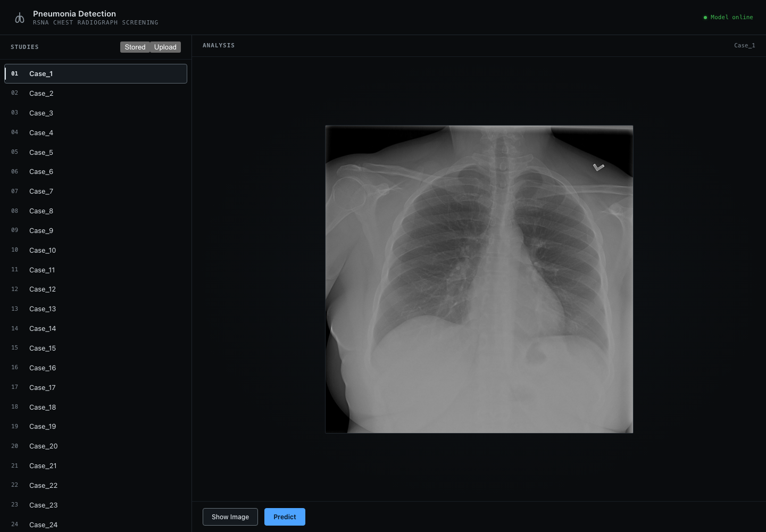The image size is (766, 532).
Task: Select study Case_4
Action: coord(96,133)
